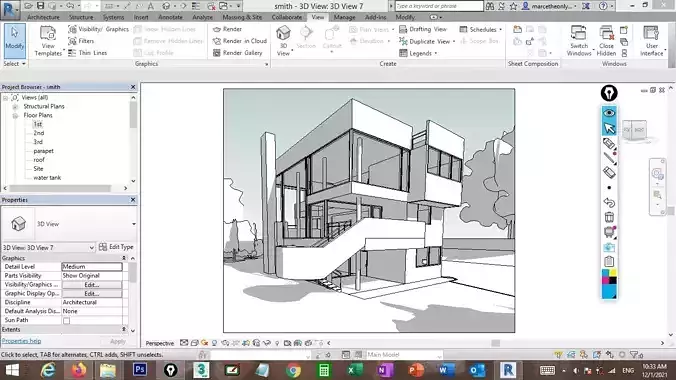Screen dimensions: 676x380
Task: Switch to the Architecture ribbon tab
Action: click(43, 17)
